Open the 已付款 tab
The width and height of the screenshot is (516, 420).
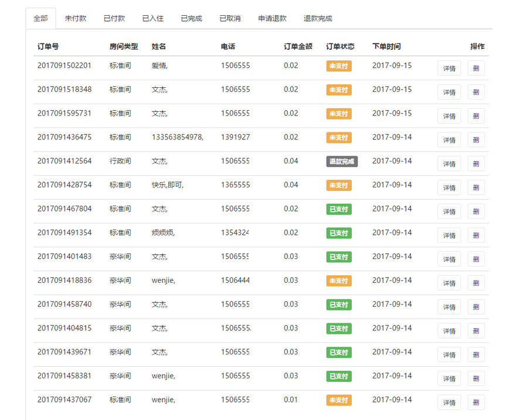click(x=114, y=19)
